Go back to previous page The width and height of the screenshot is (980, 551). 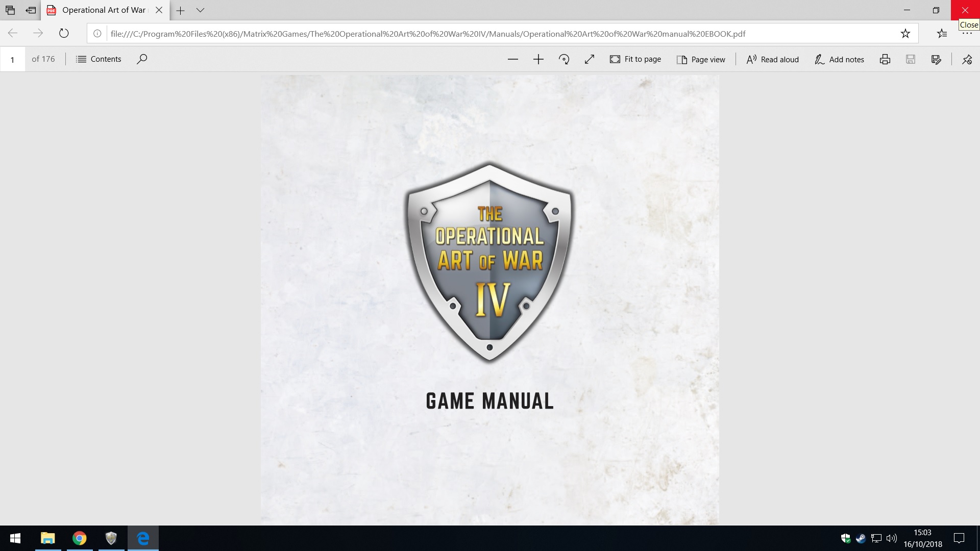[13, 34]
